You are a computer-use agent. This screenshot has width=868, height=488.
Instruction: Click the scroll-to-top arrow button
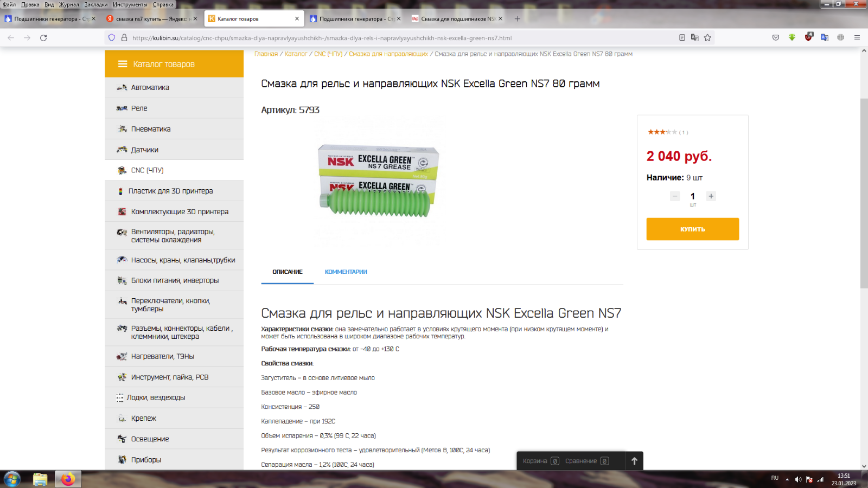pyautogui.click(x=634, y=461)
